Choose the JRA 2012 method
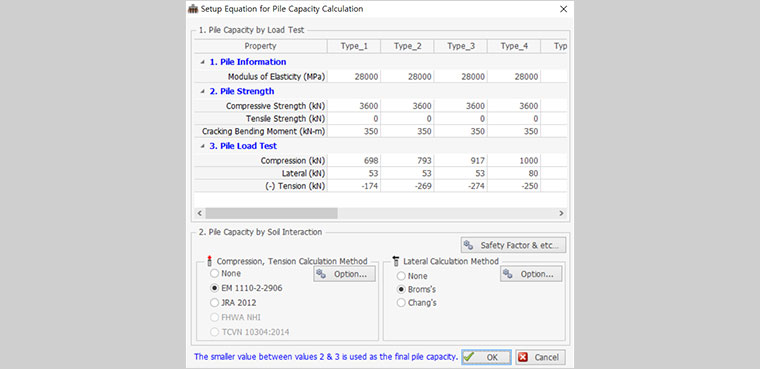The image size is (760, 369). coord(214,303)
